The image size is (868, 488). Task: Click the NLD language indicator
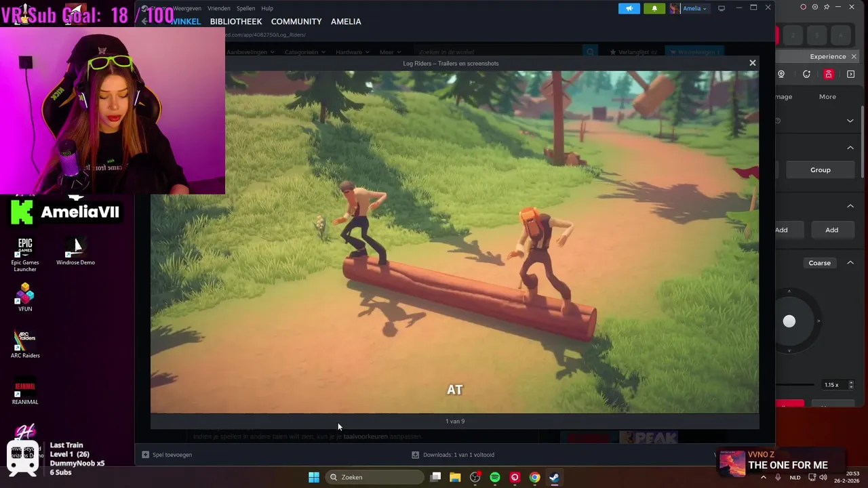[795, 477]
